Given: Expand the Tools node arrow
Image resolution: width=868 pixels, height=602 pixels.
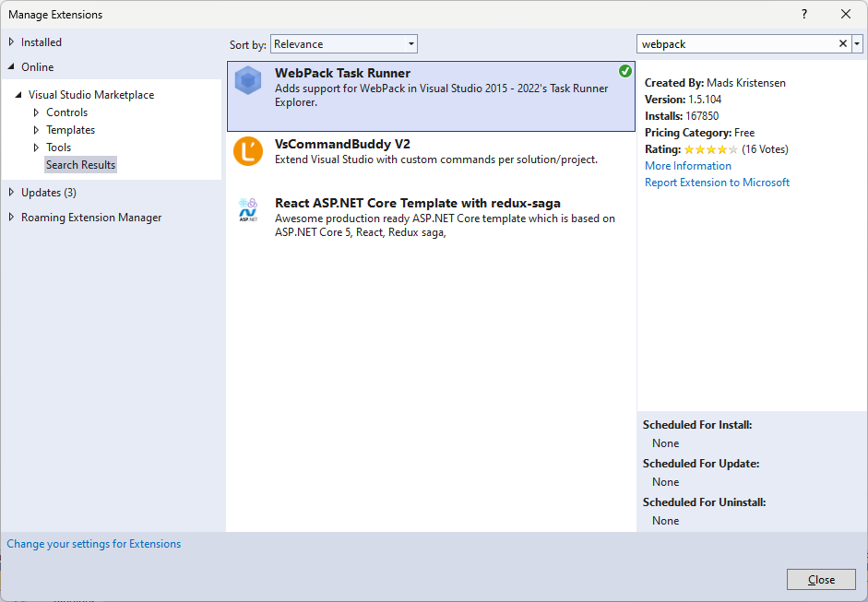Looking at the screenshot, I should 37,148.
